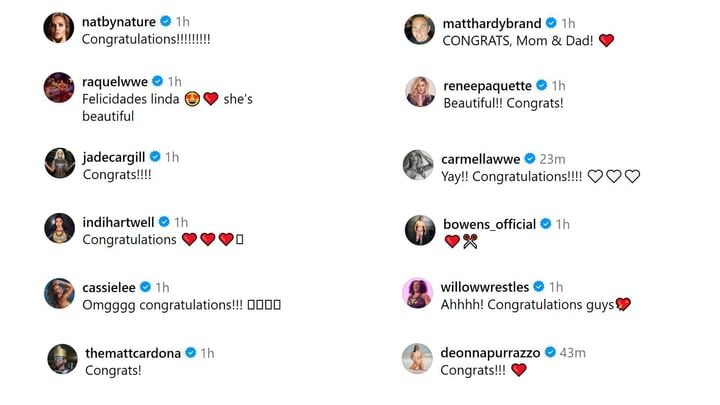Click raquelwwe's avatar image
This screenshot has height=405, width=720.
[x=59, y=88]
